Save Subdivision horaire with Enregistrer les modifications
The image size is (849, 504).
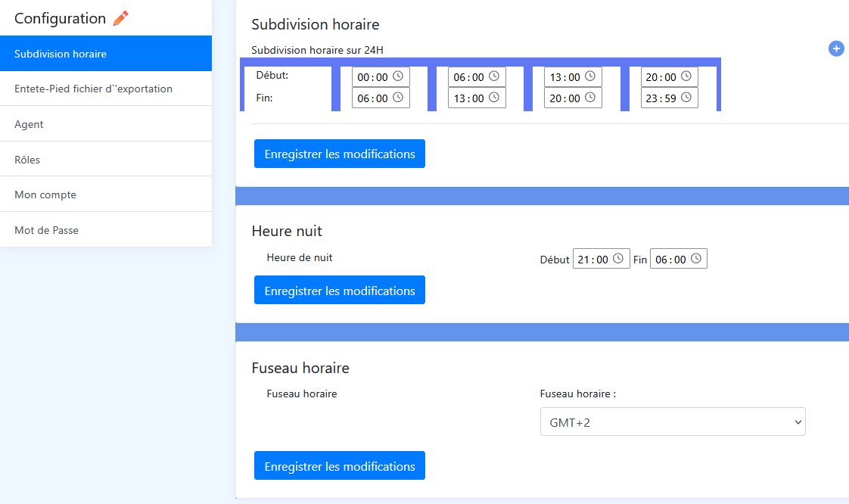pyautogui.click(x=340, y=154)
